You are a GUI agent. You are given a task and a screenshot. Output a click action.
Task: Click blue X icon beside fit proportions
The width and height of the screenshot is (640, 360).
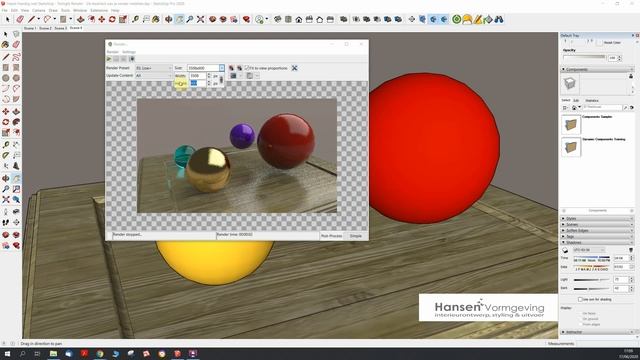(294, 68)
